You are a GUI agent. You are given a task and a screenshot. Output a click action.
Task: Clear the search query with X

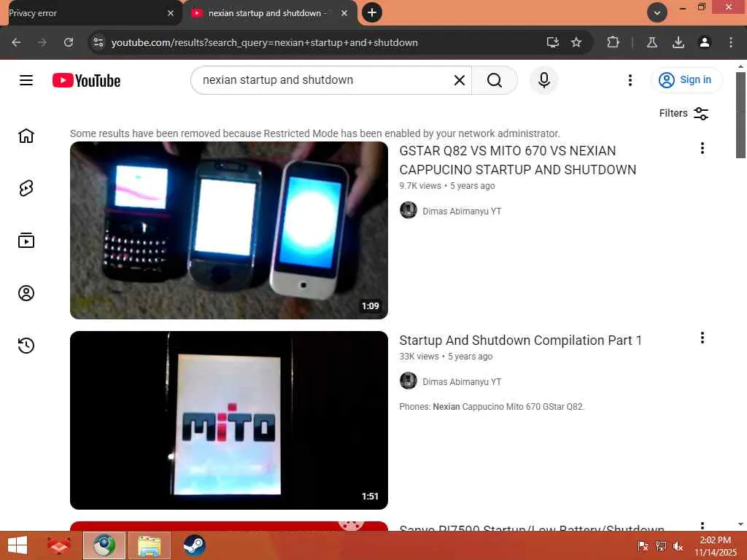(460, 80)
